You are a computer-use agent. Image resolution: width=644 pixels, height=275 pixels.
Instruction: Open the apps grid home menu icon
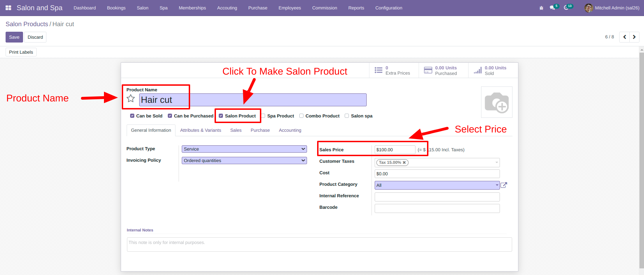point(8,8)
